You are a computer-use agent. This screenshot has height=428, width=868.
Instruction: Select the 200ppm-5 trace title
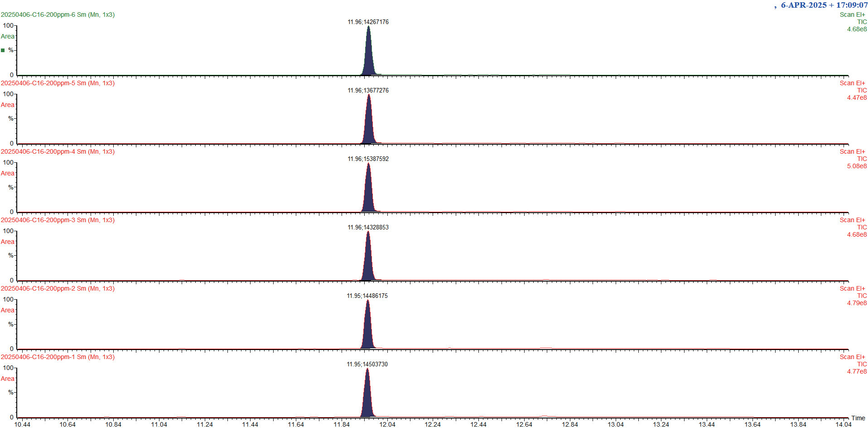click(x=58, y=83)
